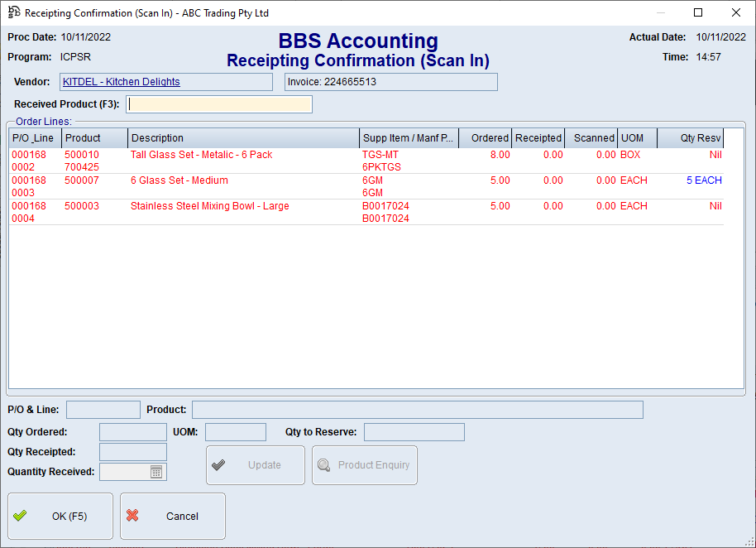Select the 6 Glass Set - Medium row
The image size is (756, 548).
point(179,180)
